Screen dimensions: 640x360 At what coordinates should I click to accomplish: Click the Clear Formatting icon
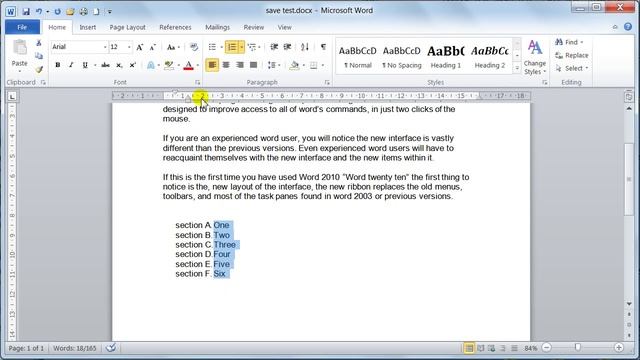194,47
